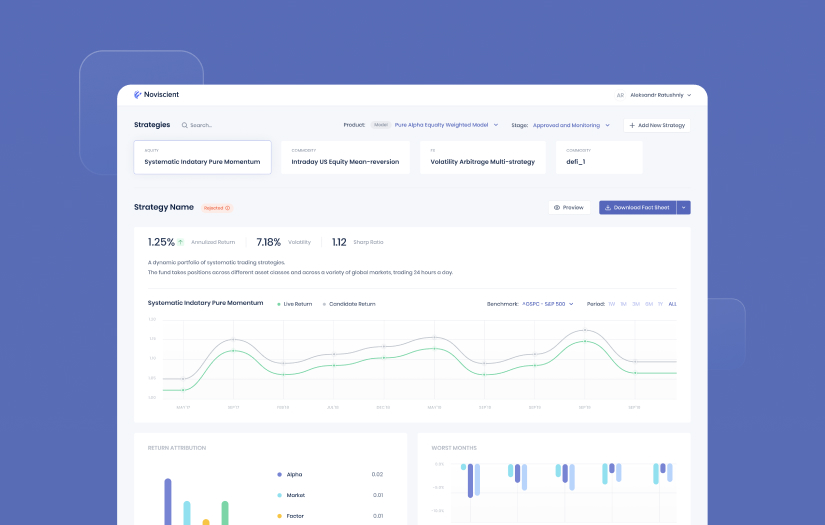825x525 pixels.
Task: Click the Model tag next to Product
Action: [x=381, y=125]
